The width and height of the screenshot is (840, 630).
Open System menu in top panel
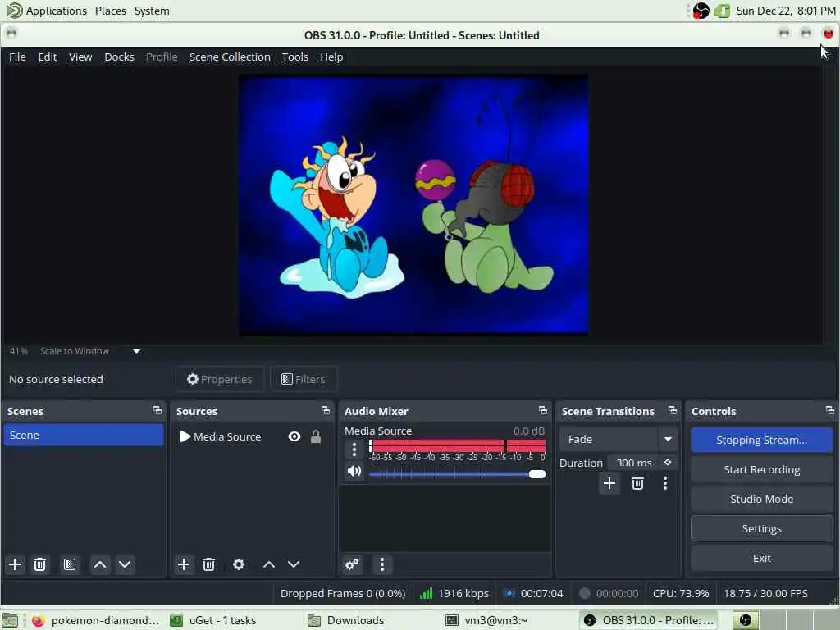[x=152, y=11]
